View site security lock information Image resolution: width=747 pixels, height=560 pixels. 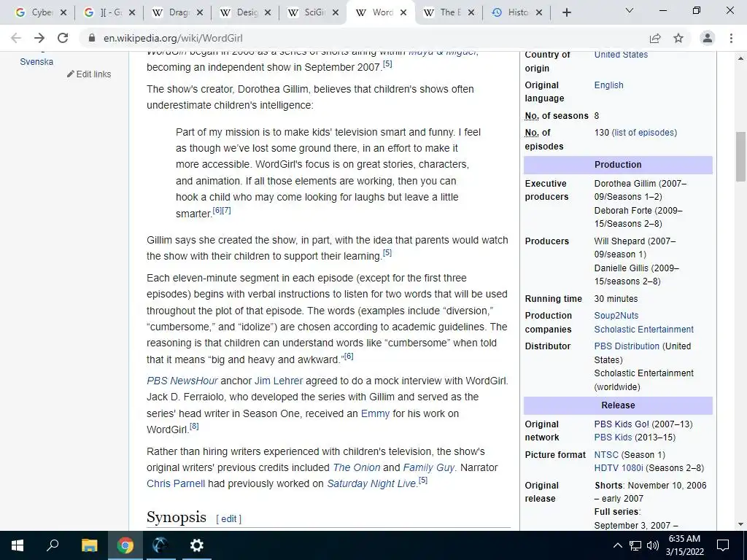pyautogui.click(x=91, y=38)
